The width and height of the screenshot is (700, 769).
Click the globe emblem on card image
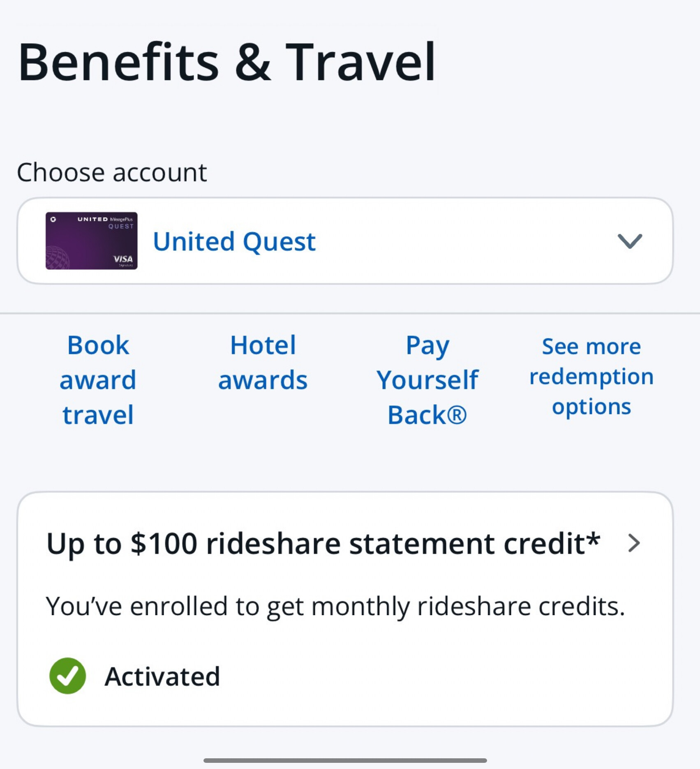pyautogui.click(x=57, y=258)
